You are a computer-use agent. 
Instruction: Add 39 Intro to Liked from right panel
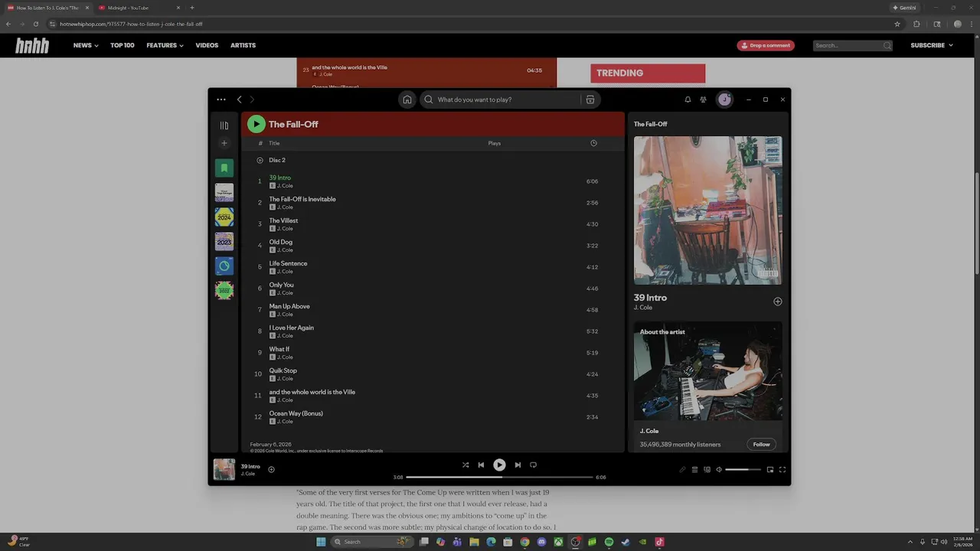click(777, 302)
